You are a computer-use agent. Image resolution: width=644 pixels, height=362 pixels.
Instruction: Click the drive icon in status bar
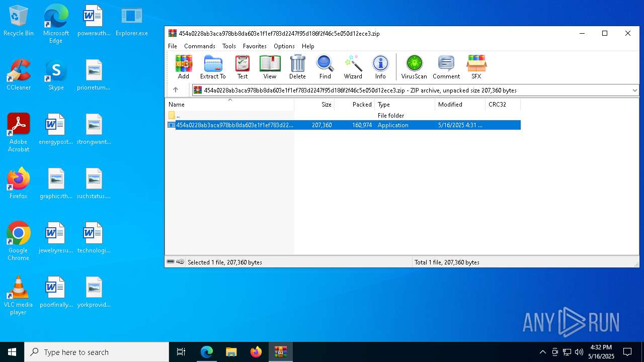click(x=171, y=262)
